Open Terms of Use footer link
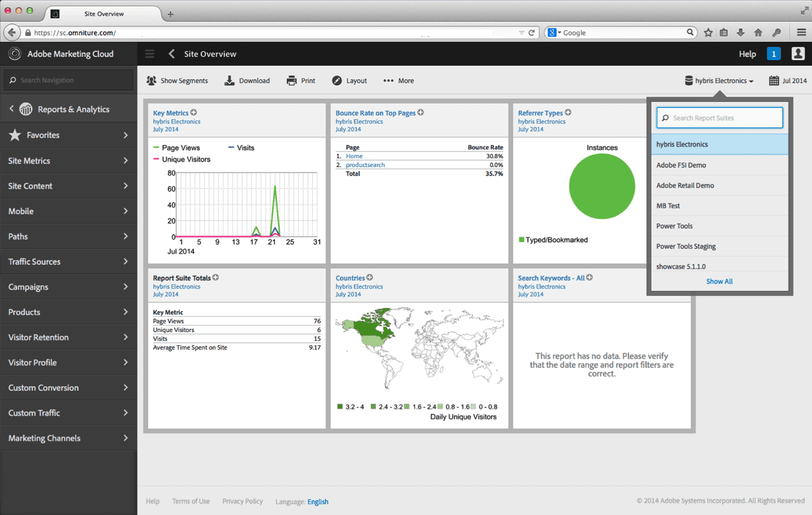The height and width of the screenshot is (515, 812). pos(191,501)
